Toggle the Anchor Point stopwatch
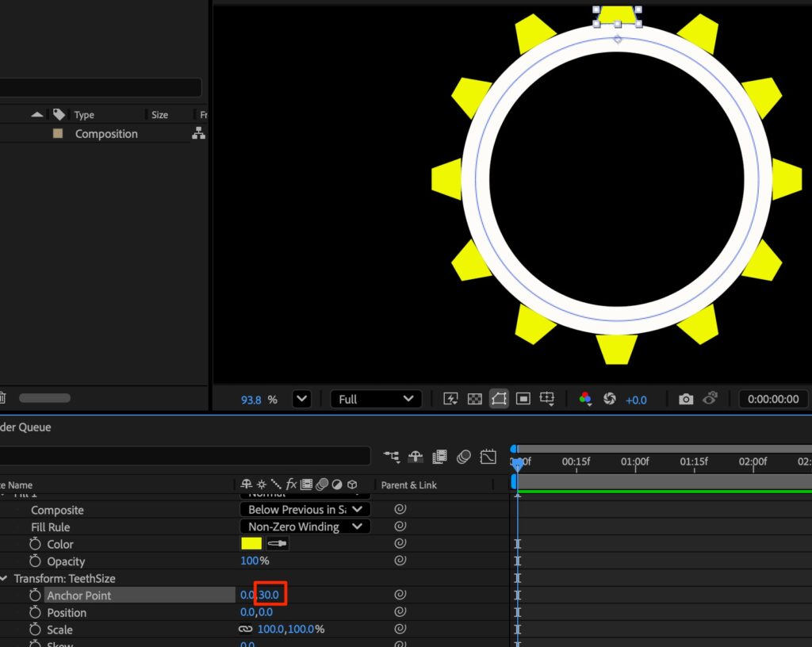The width and height of the screenshot is (812, 647). click(35, 595)
